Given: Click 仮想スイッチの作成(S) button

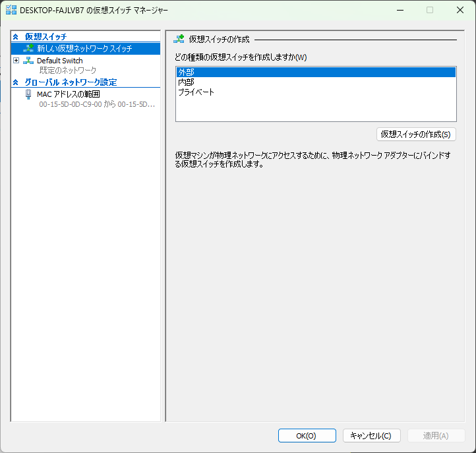Looking at the screenshot, I should coord(416,135).
